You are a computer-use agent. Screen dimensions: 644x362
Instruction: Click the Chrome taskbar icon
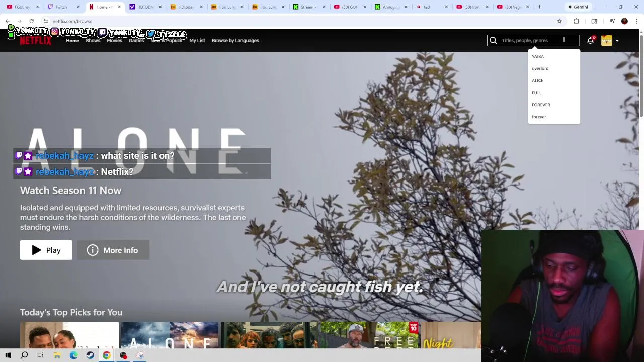click(x=107, y=355)
